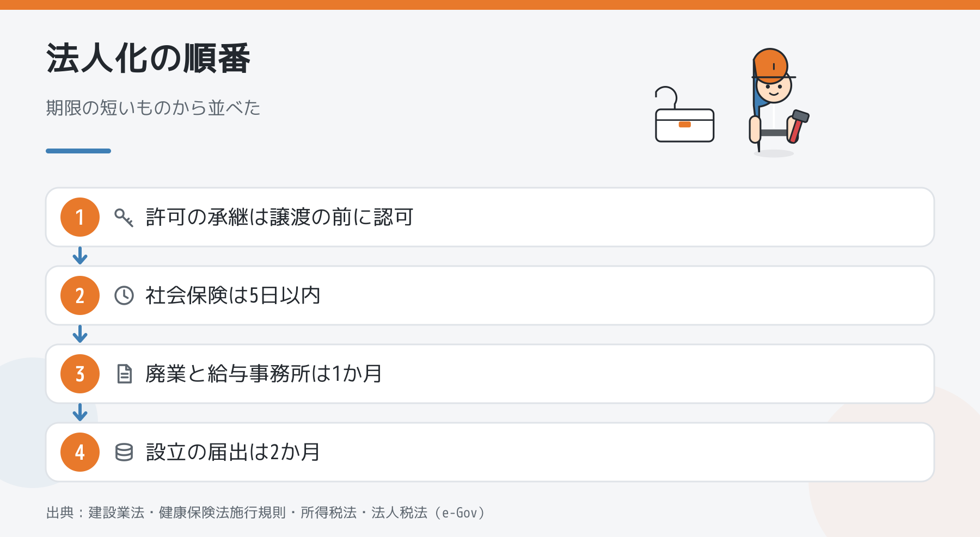The image size is (980, 537).
Task: Click the orange number 1 circle
Action: [x=80, y=217]
